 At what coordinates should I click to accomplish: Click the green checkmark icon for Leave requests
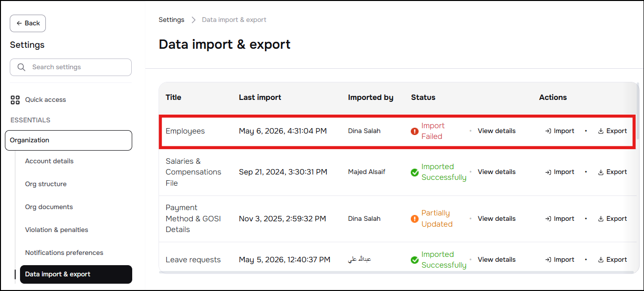point(415,260)
